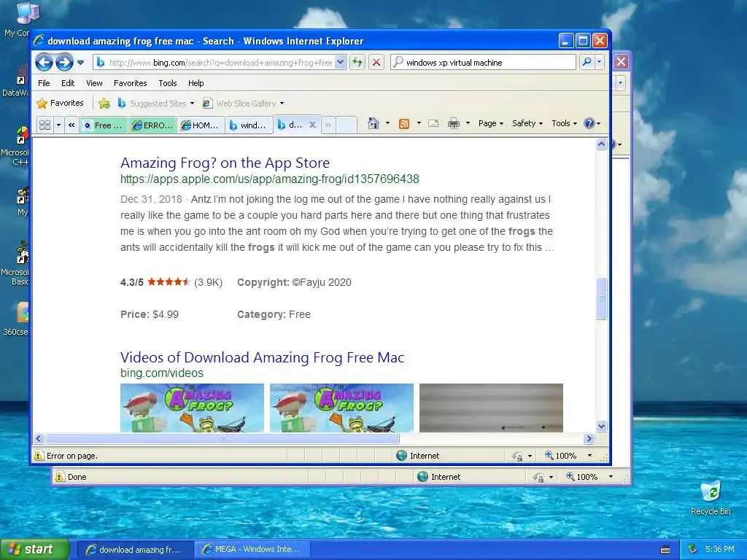Expand the Quick Tabs tab list arrow
This screenshot has width=747, height=560.
pos(58,125)
